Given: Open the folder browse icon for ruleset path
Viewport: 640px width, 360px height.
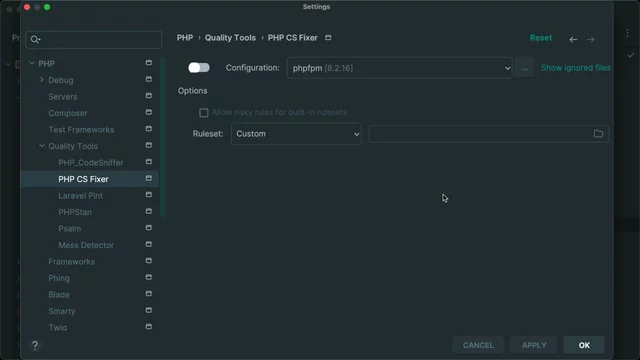Looking at the screenshot, I should 598,134.
